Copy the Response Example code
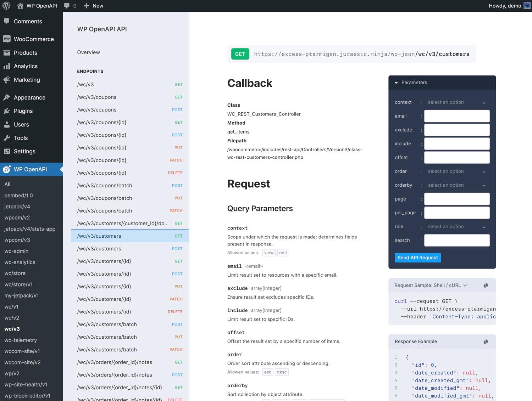This screenshot has width=532, height=401. click(486, 341)
